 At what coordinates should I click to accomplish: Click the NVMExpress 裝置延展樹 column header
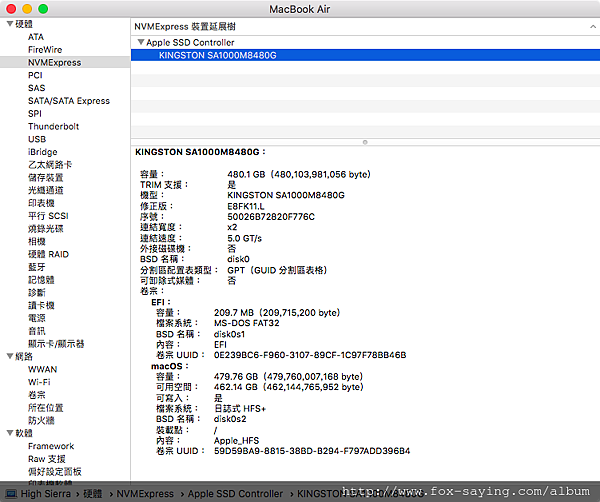click(x=365, y=26)
